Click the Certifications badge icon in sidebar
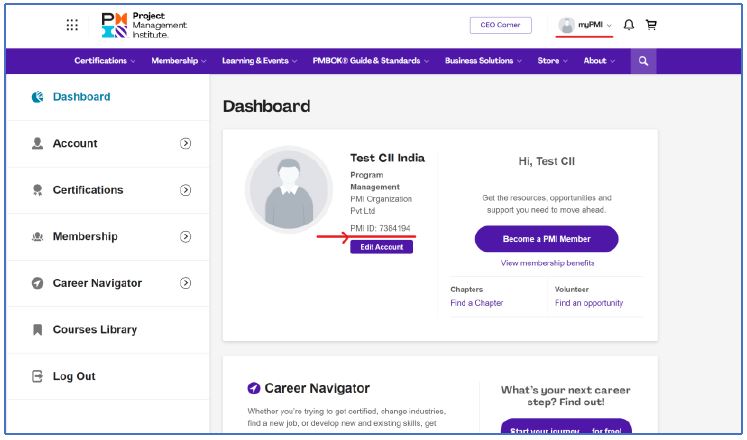Screen dimensions: 747x440 point(37,190)
